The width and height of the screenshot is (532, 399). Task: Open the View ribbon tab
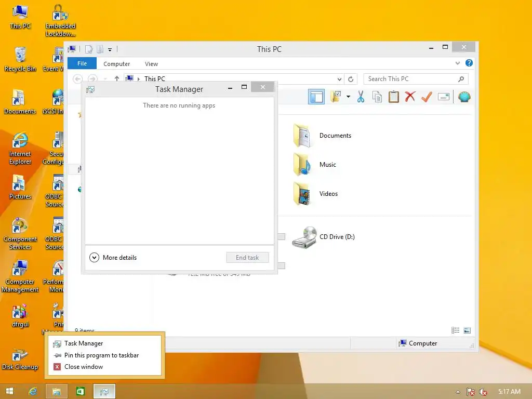tap(151, 64)
